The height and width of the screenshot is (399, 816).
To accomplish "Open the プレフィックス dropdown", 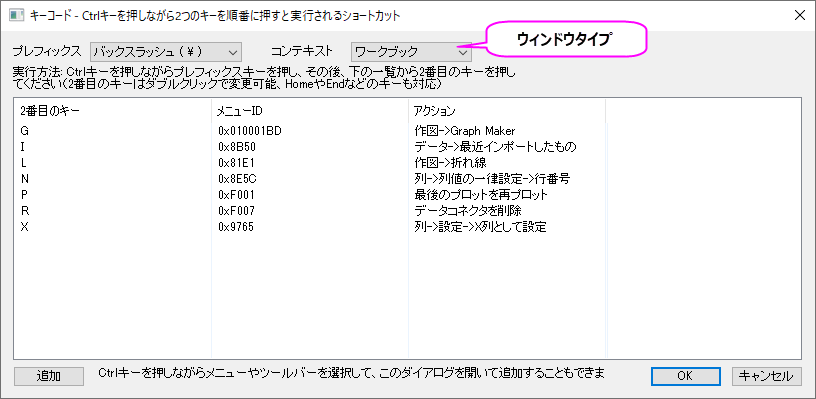I will pyautogui.click(x=165, y=52).
